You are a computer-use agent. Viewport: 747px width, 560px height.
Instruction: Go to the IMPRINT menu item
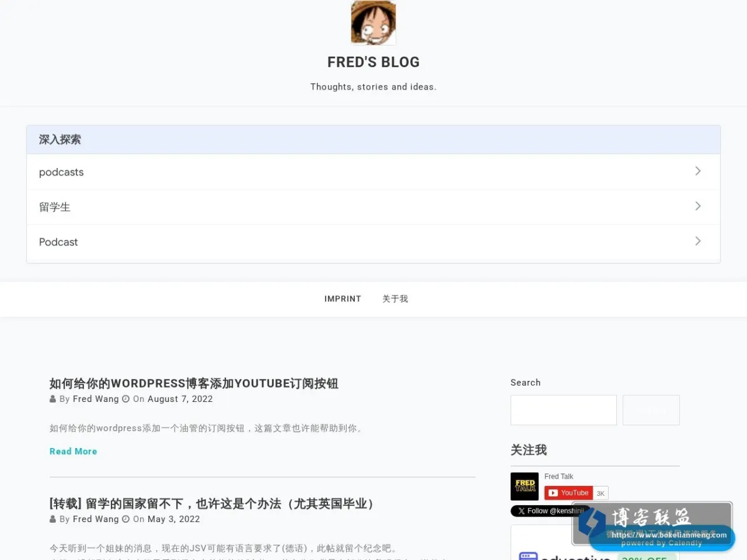pos(343,299)
